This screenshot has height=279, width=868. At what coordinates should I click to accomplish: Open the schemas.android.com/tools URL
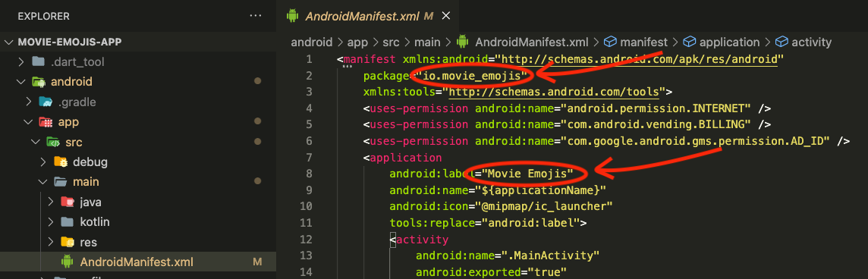[x=554, y=91]
